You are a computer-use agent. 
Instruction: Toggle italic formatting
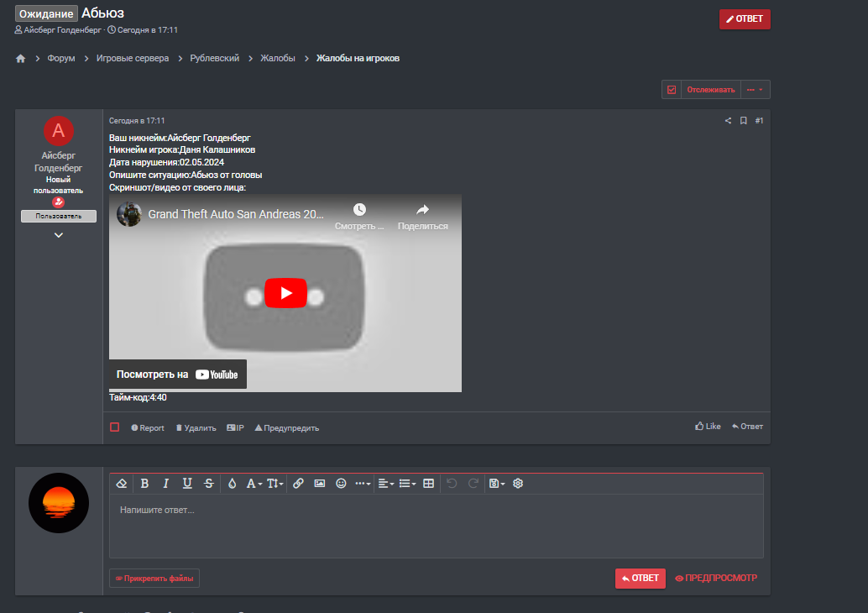click(165, 484)
